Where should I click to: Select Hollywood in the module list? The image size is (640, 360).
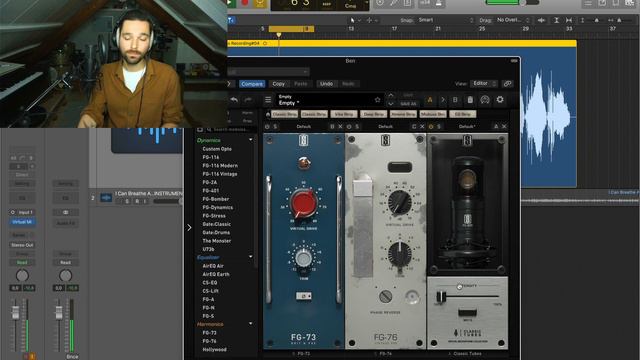[x=214, y=350]
